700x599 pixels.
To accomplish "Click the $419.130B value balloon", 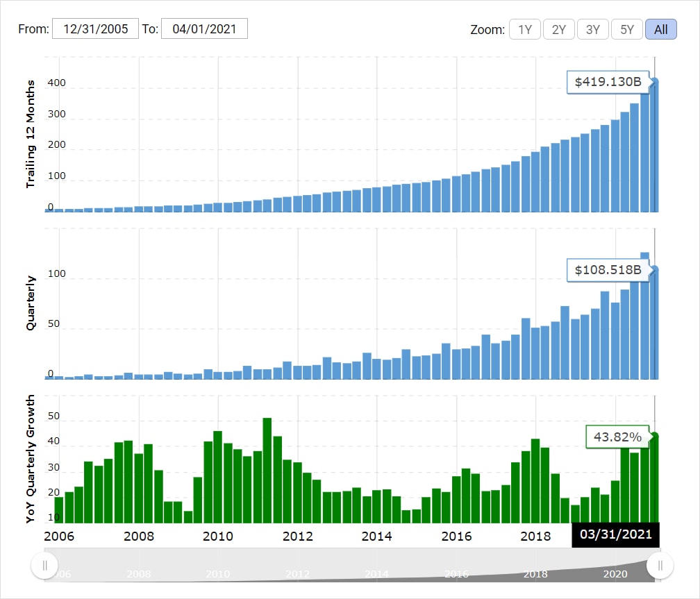I will (x=608, y=82).
